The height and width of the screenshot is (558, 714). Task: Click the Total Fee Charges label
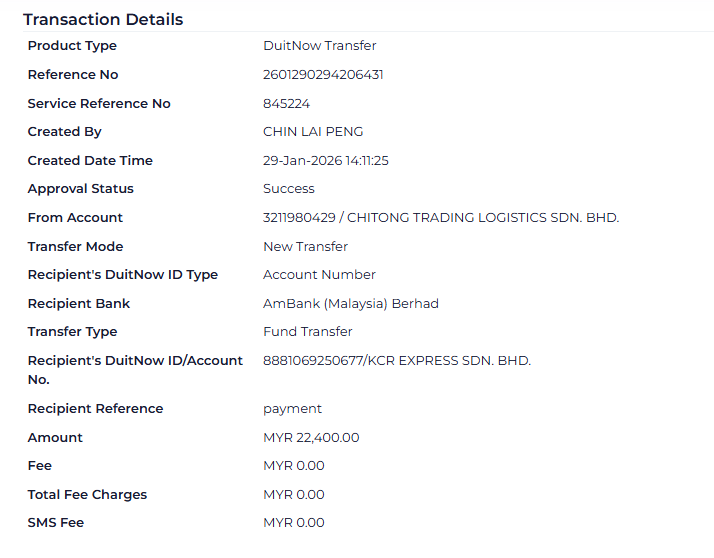[x=87, y=495]
